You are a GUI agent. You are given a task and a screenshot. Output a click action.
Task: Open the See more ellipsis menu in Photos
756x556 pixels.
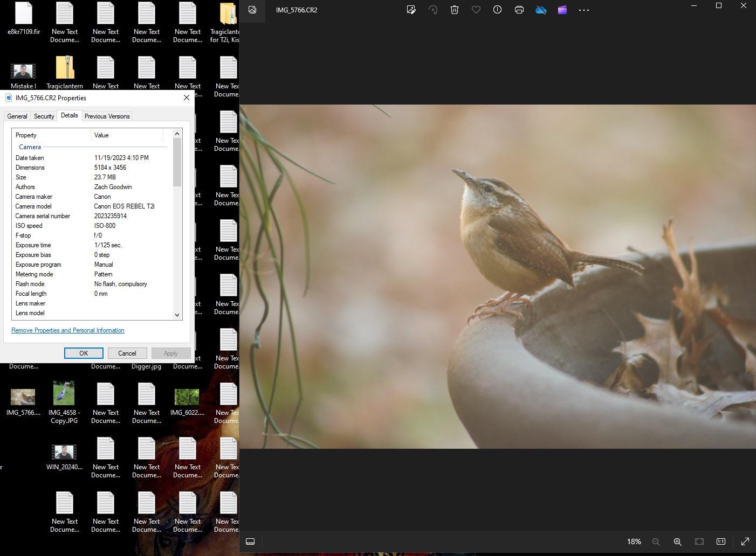pos(584,10)
